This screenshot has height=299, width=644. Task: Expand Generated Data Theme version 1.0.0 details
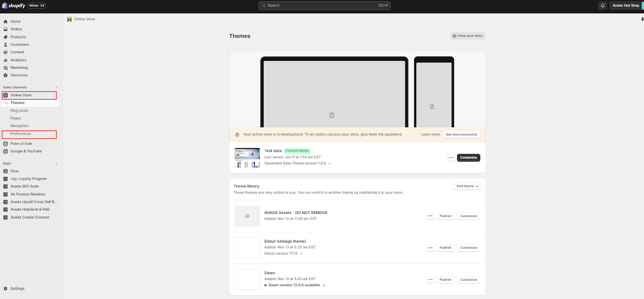(x=330, y=164)
